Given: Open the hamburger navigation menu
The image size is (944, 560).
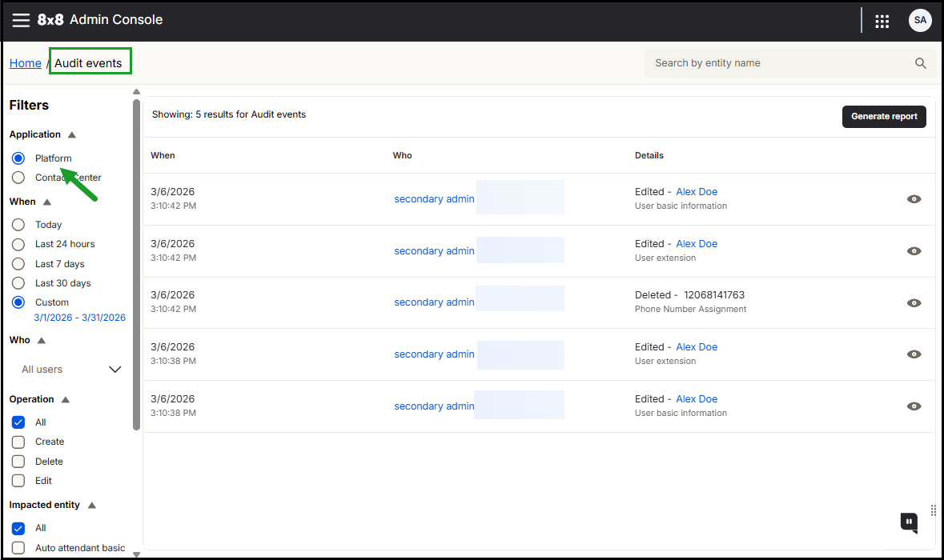Looking at the screenshot, I should click(x=21, y=21).
